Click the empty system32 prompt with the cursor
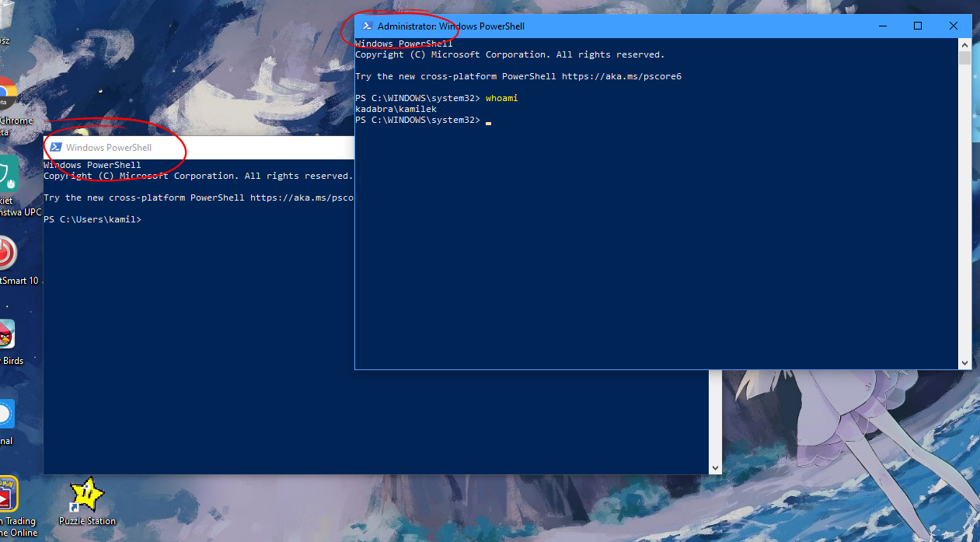Viewport: 980px width, 542px height. (x=423, y=121)
